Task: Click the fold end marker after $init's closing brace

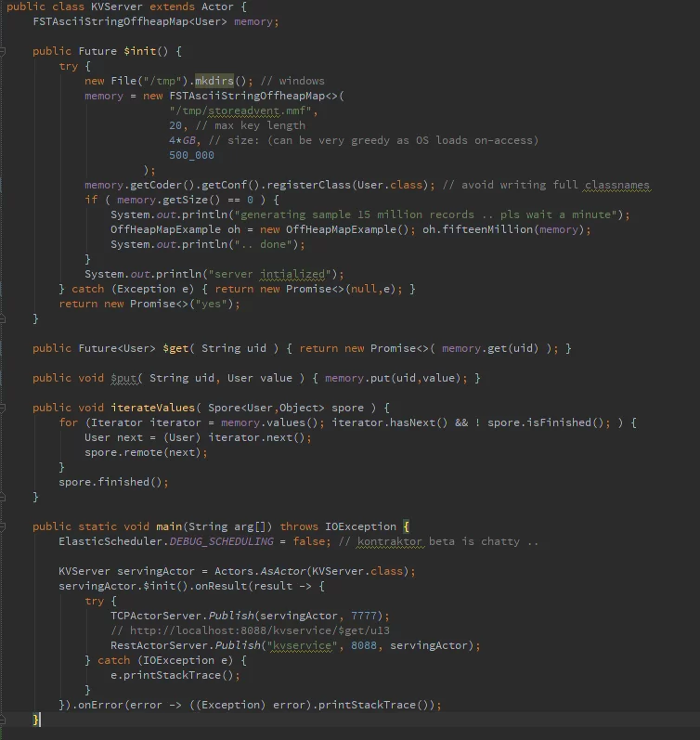Action: [x=3, y=319]
